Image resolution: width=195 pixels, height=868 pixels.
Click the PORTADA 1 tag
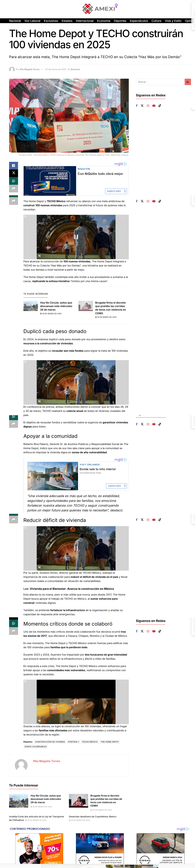[74, 742]
